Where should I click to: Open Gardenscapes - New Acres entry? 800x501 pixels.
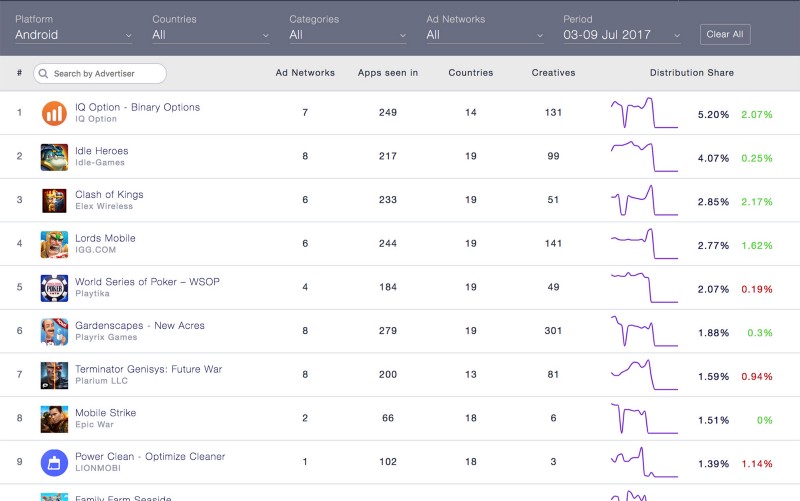[140, 325]
